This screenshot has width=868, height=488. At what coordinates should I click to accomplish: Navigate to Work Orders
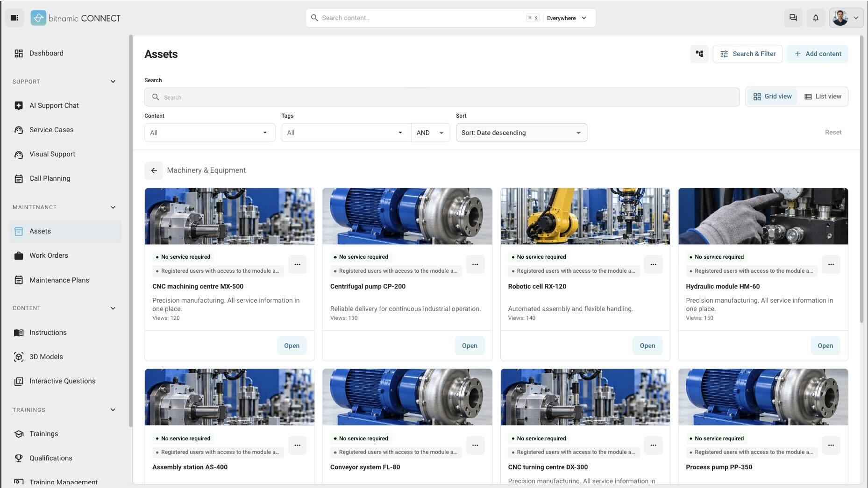(x=65, y=255)
